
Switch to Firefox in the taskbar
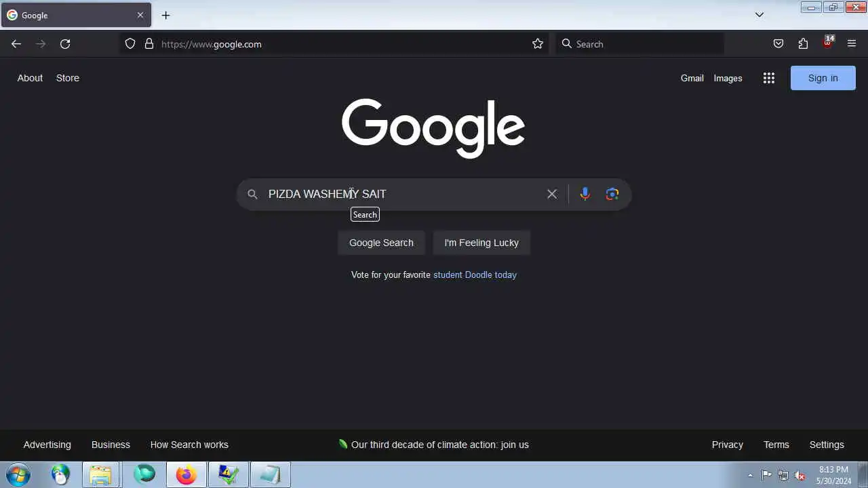point(186,474)
